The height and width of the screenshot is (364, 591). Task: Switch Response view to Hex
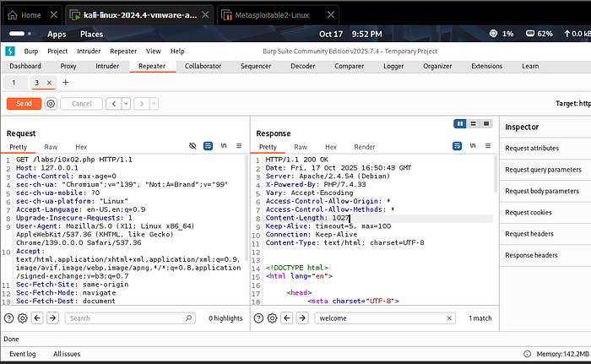coord(331,147)
